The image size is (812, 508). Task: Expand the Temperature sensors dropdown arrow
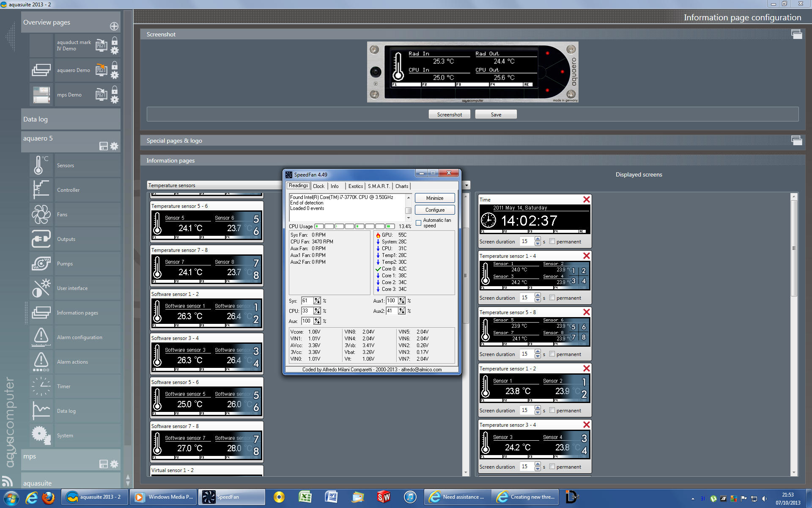click(x=466, y=185)
